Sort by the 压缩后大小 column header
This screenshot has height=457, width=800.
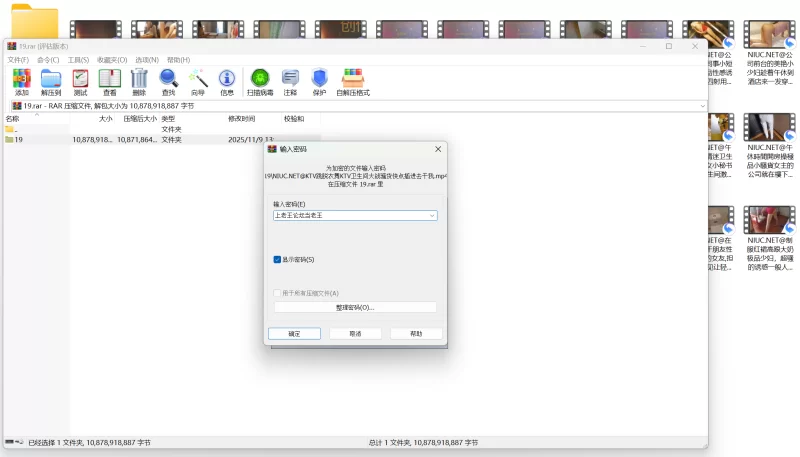(140, 118)
